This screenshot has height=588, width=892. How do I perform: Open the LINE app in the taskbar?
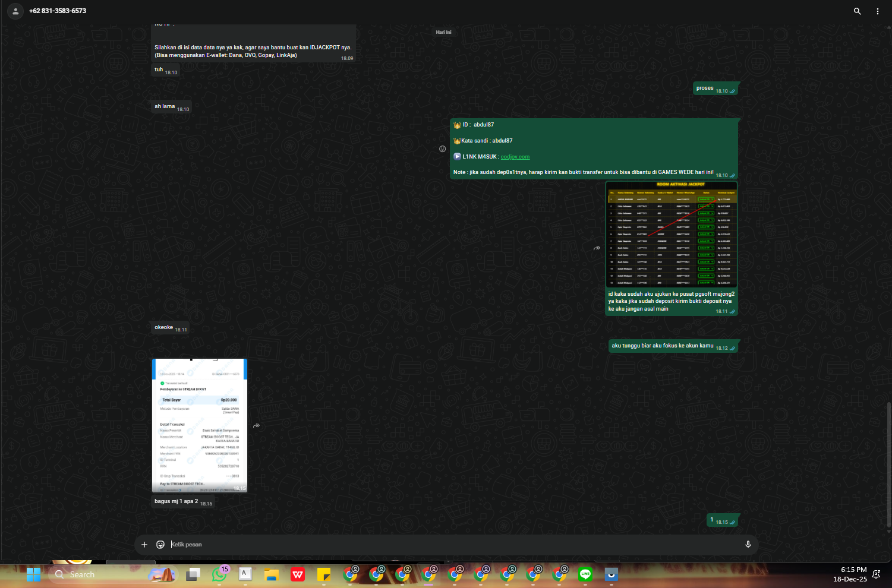[x=585, y=574]
